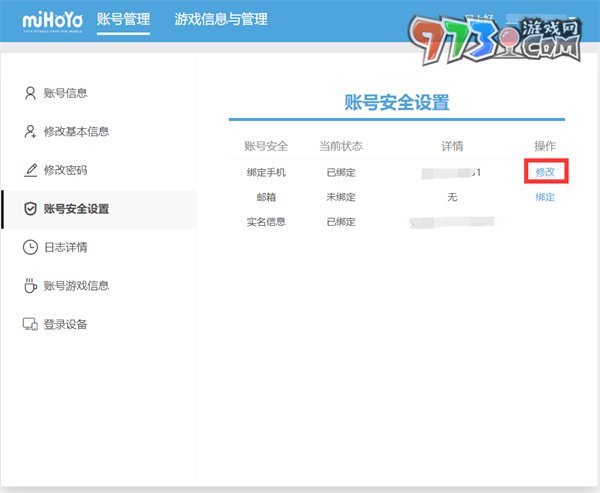Click the miHoYo logo

point(51,19)
